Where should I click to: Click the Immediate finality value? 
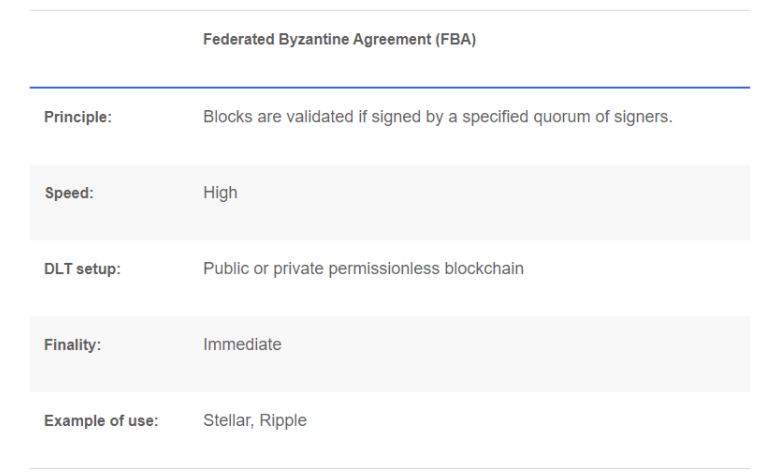[242, 344]
